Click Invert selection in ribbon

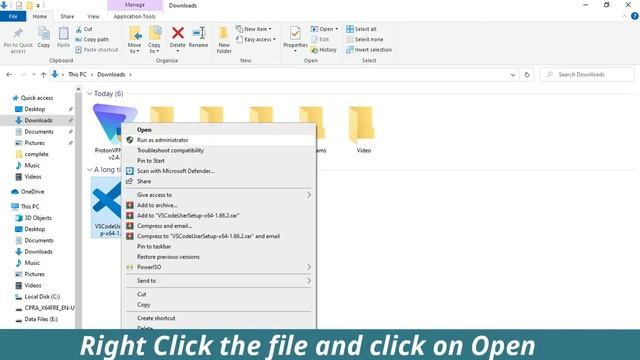point(369,49)
